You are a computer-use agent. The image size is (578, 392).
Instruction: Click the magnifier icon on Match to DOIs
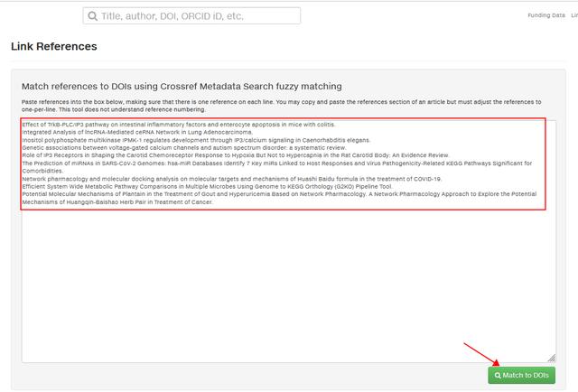tap(498, 376)
